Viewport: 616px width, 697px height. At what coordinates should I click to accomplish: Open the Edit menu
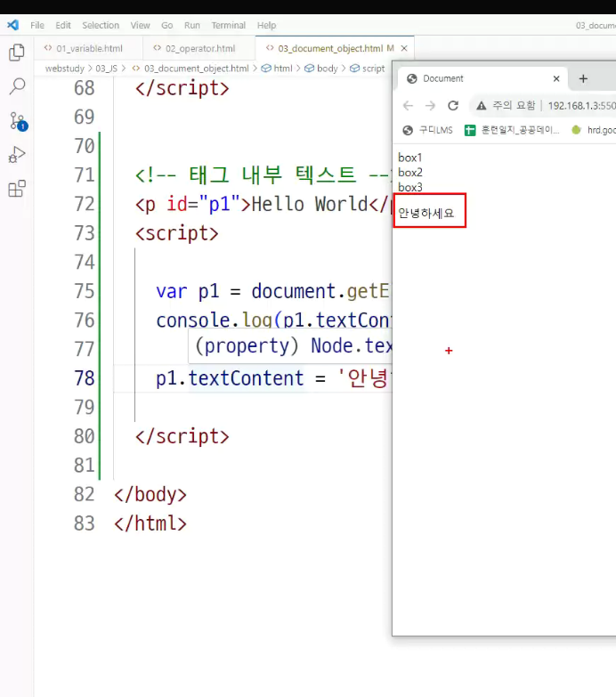coord(62,25)
